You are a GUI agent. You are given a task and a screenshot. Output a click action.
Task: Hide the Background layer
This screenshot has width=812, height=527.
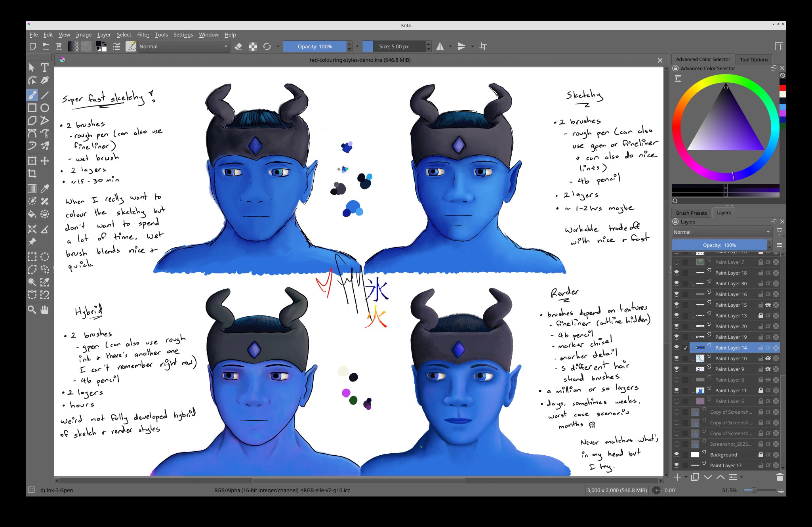[x=676, y=454]
